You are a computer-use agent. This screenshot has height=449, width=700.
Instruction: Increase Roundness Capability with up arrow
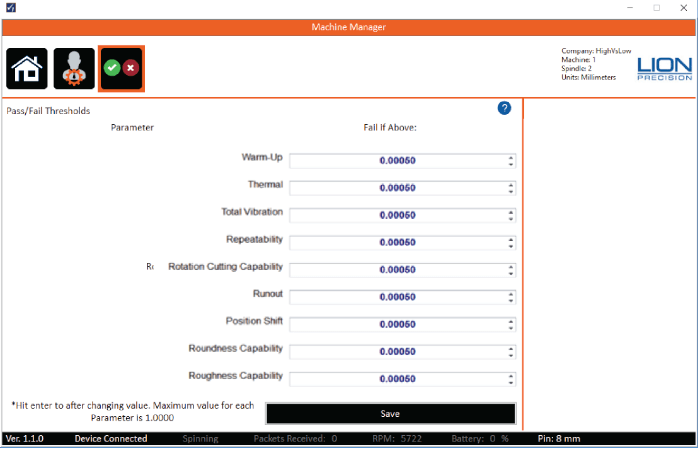click(511, 349)
